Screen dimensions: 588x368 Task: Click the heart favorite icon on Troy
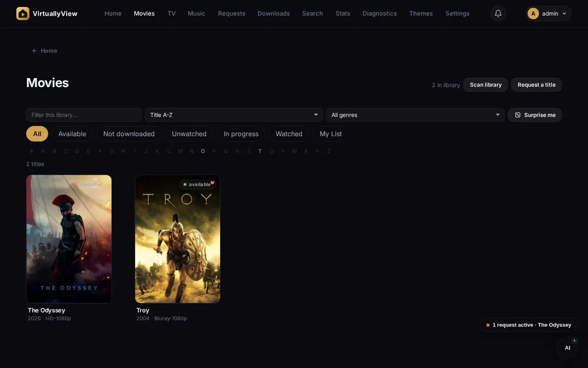[x=212, y=183]
